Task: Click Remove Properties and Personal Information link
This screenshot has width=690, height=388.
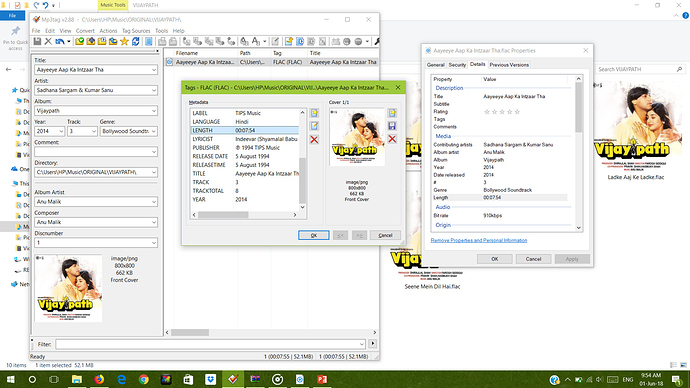Action: pyautogui.click(x=479, y=240)
